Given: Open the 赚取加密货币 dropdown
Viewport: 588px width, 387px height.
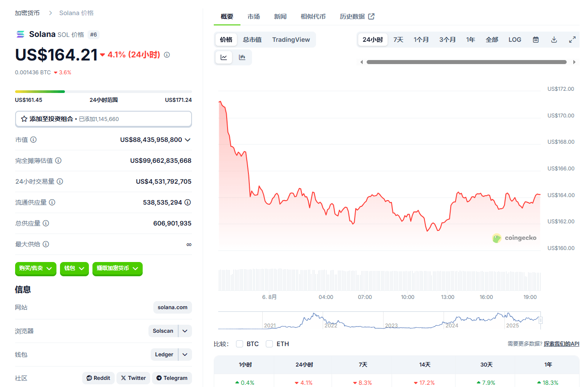Looking at the screenshot, I should [117, 269].
